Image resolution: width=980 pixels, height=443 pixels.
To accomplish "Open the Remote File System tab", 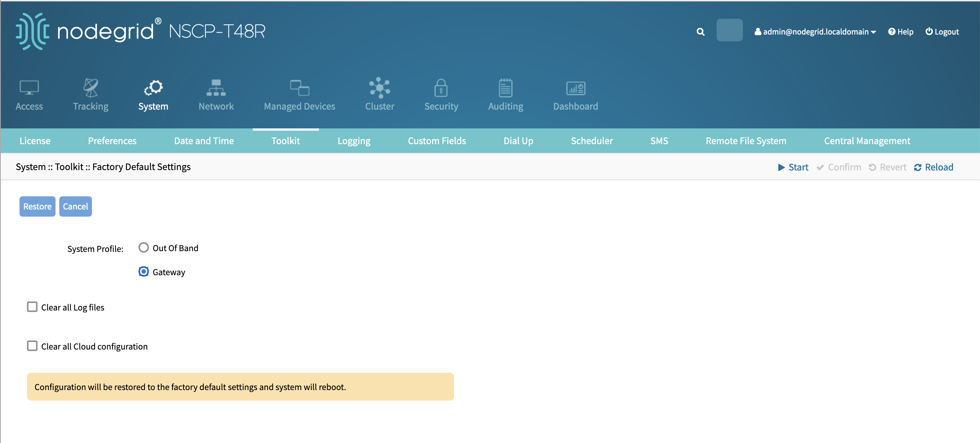I will click(746, 141).
